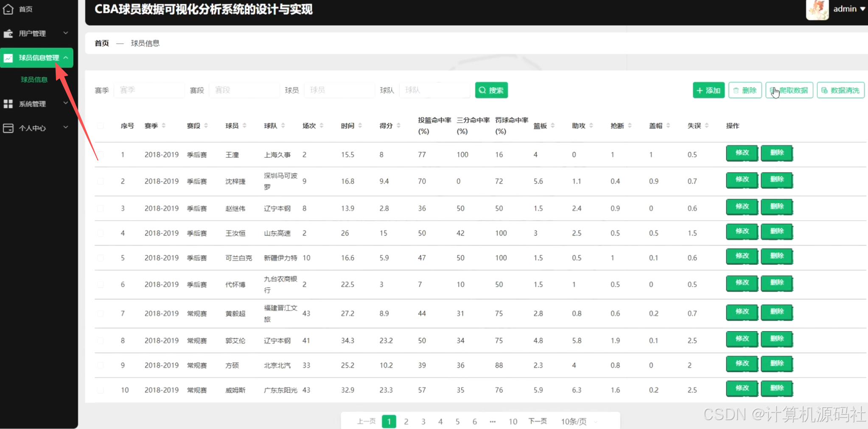Screen dimensions: 868x429
Task: Check the row for player 郭艾伦
Action: coord(101,340)
